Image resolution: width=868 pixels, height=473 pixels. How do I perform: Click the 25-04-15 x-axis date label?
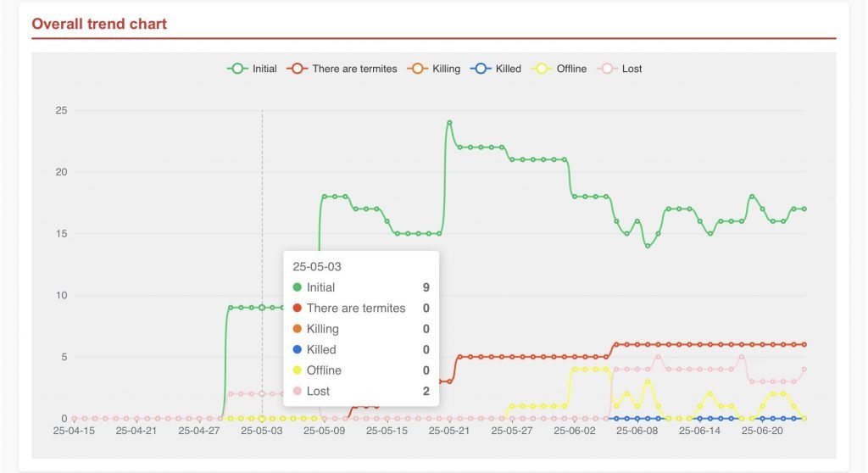(x=74, y=431)
